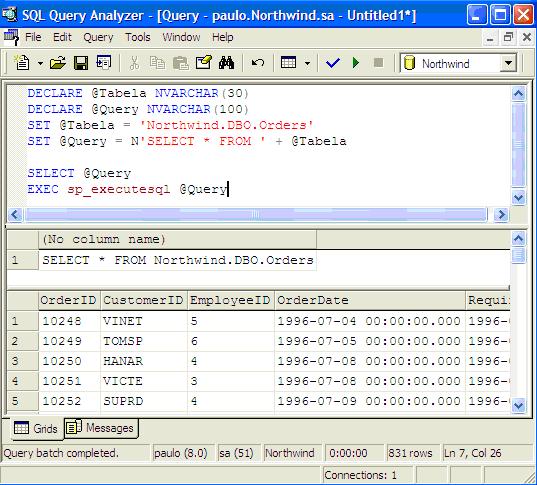Open the Execute Mode dropdown arrow
Screen dimensions: 537x485
[x=307, y=63]
